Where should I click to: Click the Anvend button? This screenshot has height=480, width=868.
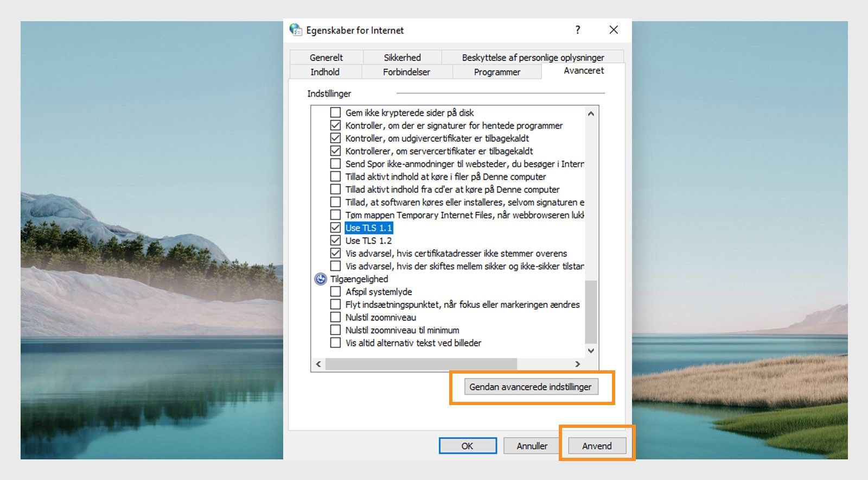click(597, 446)
